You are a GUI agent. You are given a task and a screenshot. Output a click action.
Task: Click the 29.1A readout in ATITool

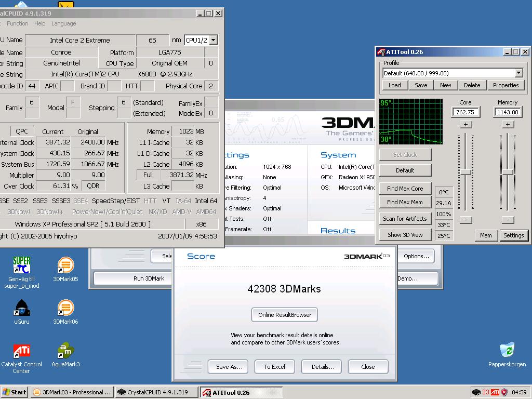tap(444, 203)
